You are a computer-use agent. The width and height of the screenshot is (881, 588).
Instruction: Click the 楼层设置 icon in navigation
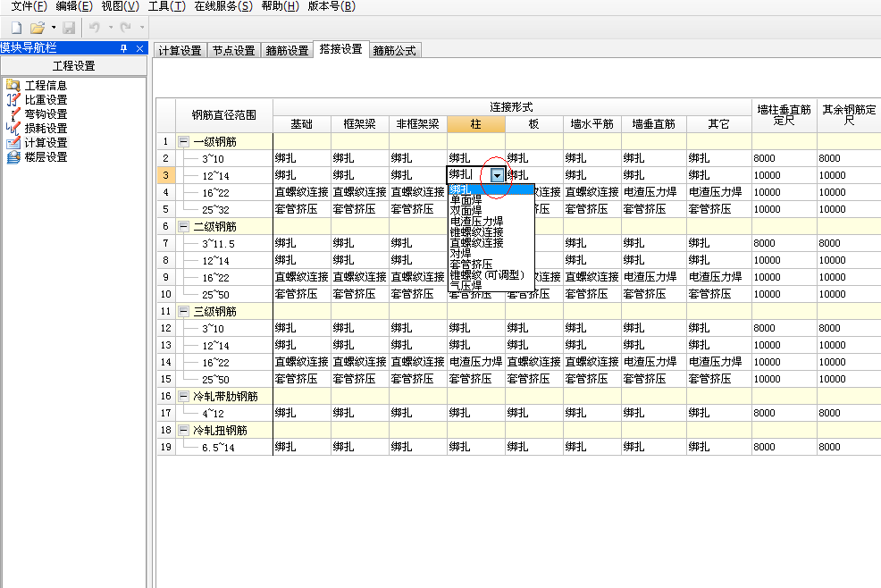pyautogui.click(x=13, y=157)
